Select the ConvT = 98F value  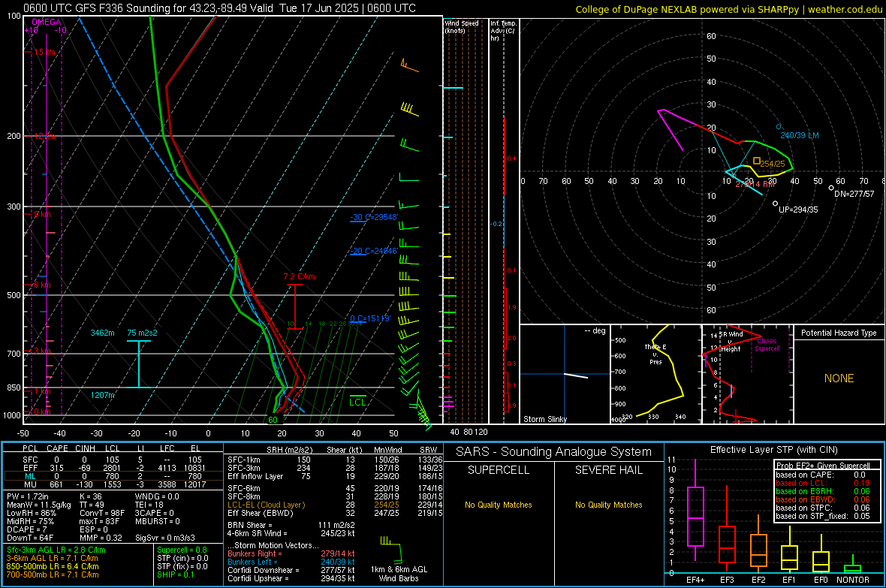(x=101, y=514)
